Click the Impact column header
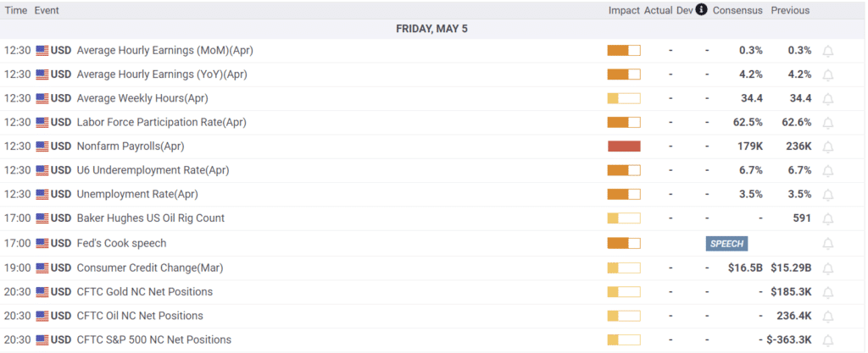 [x=623, y=10]
